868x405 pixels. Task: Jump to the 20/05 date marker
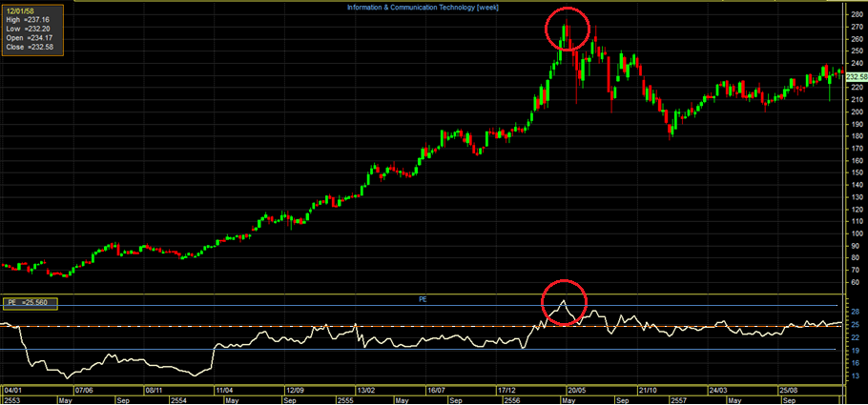click(576, 390)
